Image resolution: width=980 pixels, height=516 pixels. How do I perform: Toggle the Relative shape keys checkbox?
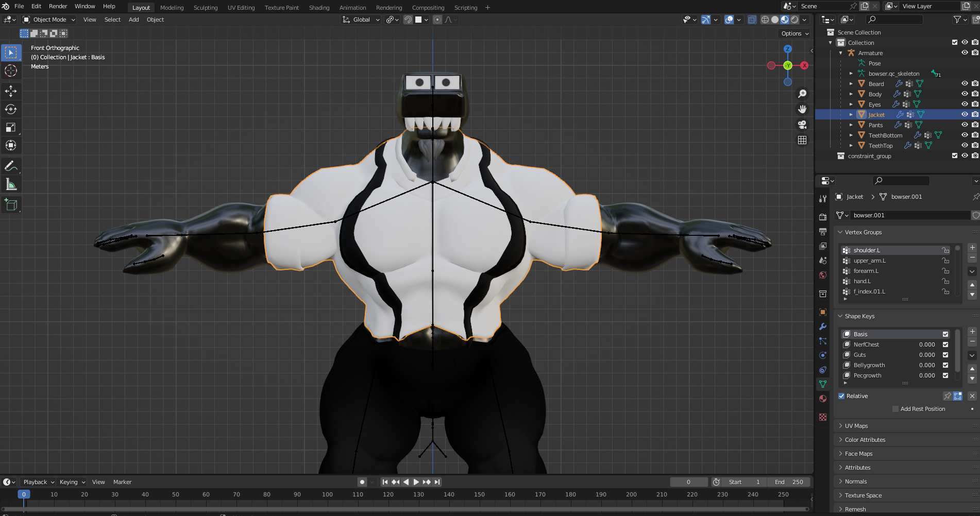(841, 396)
